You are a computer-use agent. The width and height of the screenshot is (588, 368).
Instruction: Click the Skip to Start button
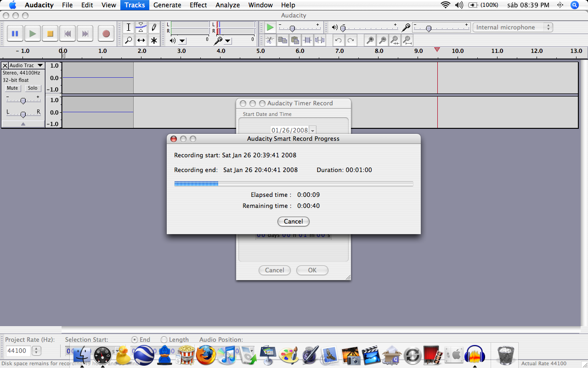[x=68, y=34]
